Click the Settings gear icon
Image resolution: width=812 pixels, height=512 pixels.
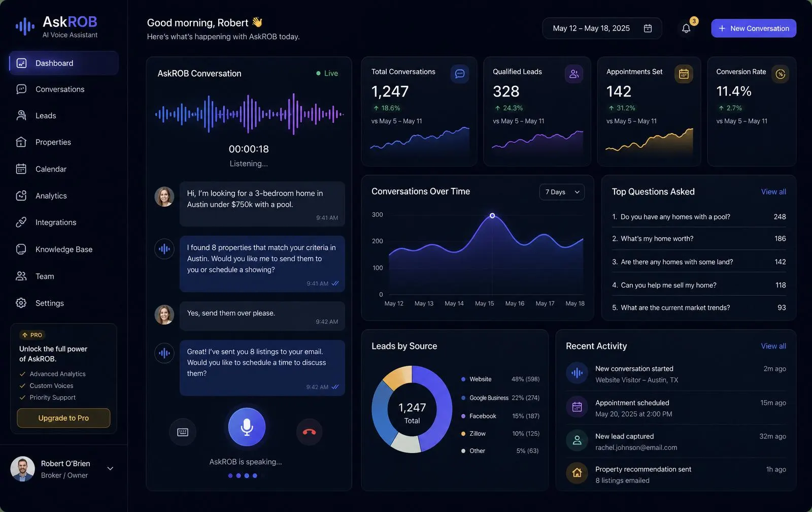[21, 303]
